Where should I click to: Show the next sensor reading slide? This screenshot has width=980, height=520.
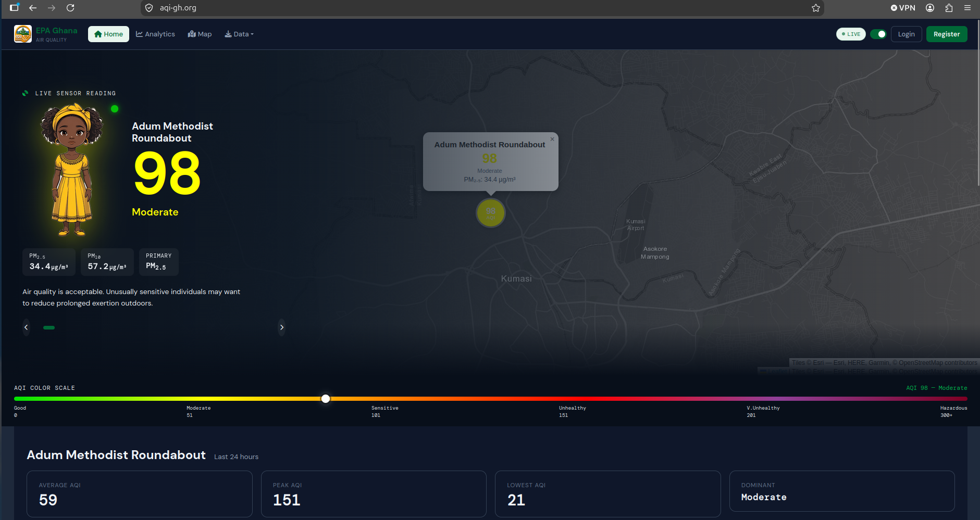coord(282,327)
